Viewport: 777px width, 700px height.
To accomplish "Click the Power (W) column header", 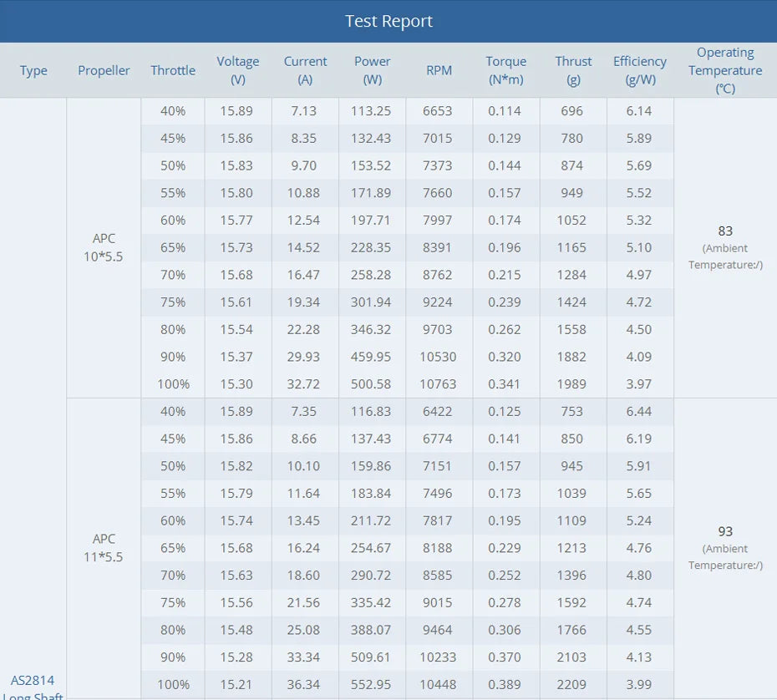I will pos(372,70).
